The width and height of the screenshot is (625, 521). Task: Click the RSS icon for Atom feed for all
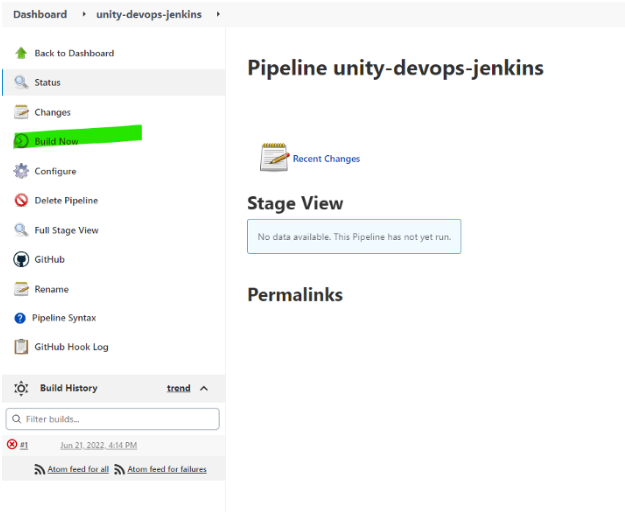39,470
